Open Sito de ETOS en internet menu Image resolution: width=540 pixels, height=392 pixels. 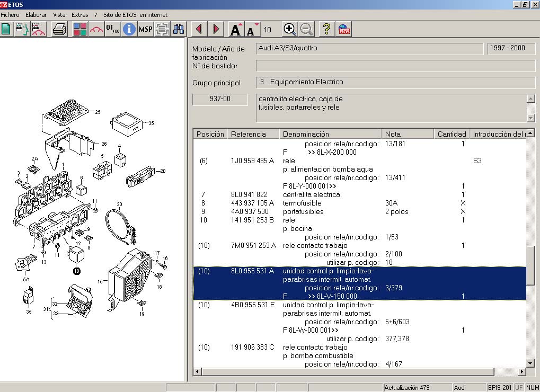135,15
